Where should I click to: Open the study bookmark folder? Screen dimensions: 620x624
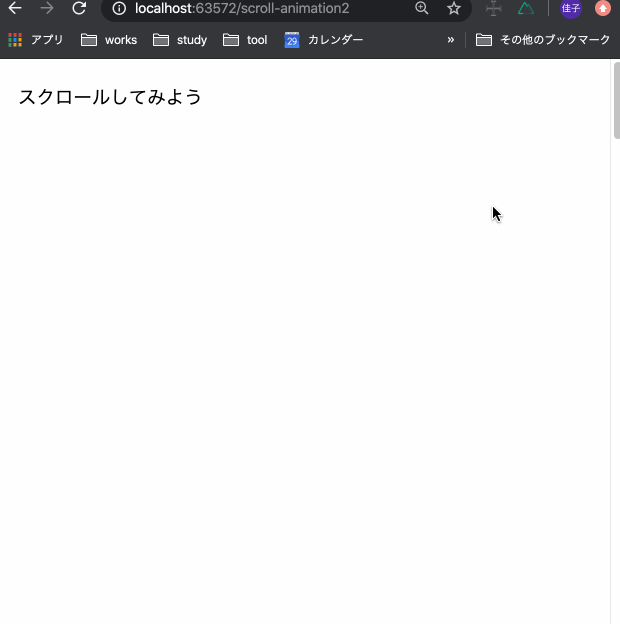point(180,40)
